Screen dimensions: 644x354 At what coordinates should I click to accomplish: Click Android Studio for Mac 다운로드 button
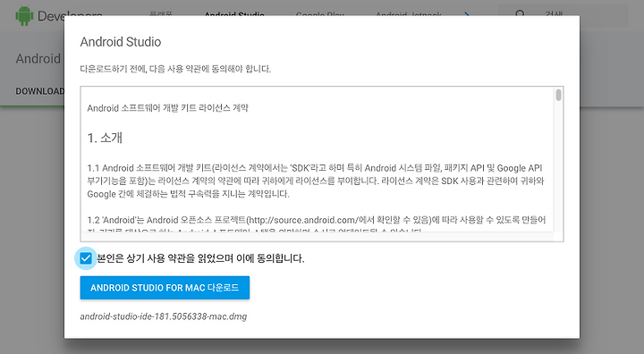point(165,288)
